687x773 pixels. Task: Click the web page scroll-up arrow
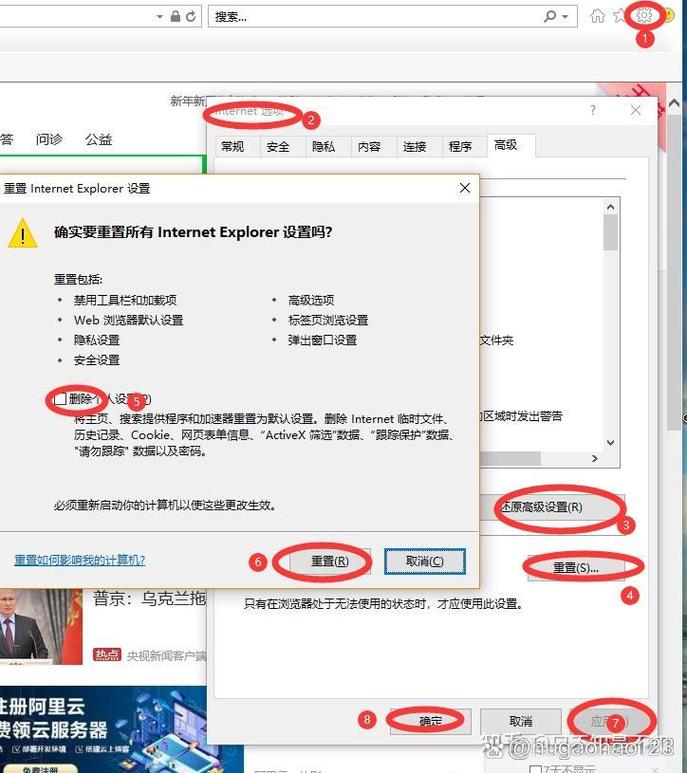(x=674, y=103)
